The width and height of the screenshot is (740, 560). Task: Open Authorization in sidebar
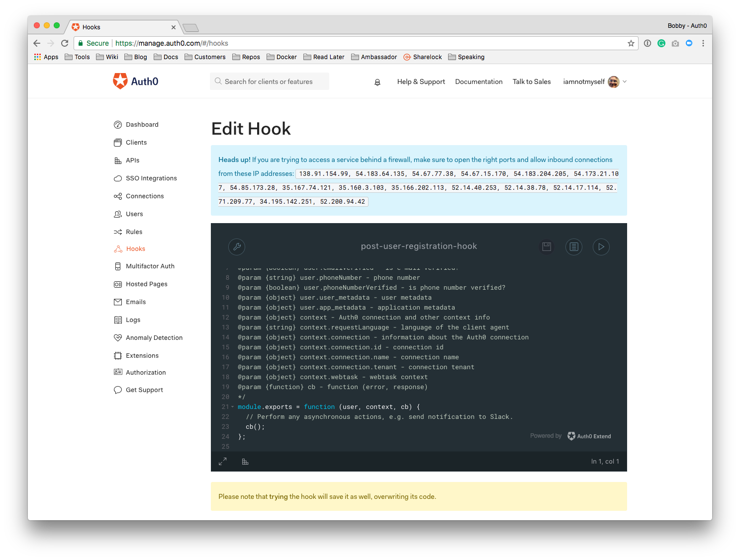(x=140, y=373)
